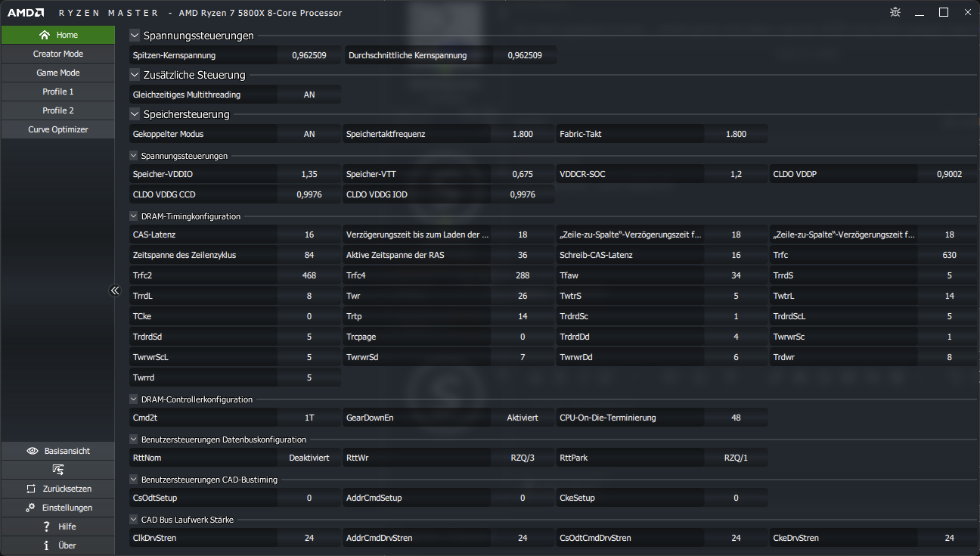Click Fabric-Takt value 1.800
Image resolution: width=980 pixels, height=556 pixels.
[x=736, y=134]
